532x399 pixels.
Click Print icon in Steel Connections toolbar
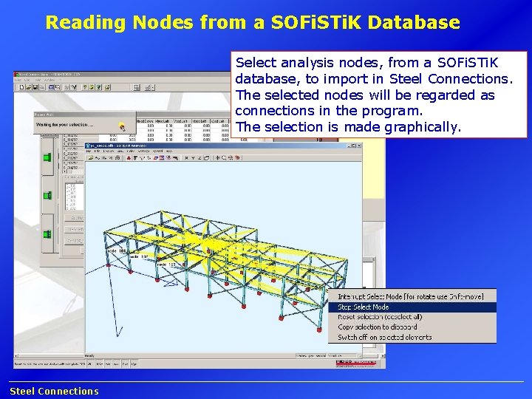(x=42, y=87)
